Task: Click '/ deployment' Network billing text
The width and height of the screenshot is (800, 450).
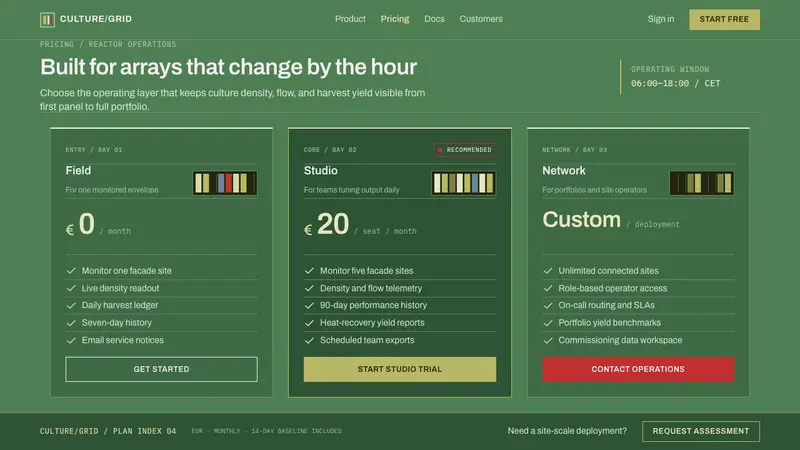Action: coord(653,224)
